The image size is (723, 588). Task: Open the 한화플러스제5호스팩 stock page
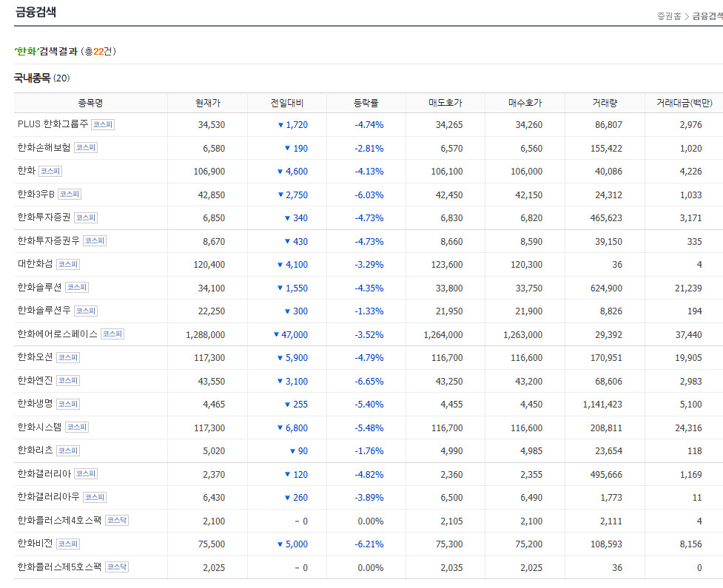tap(59, 567)
